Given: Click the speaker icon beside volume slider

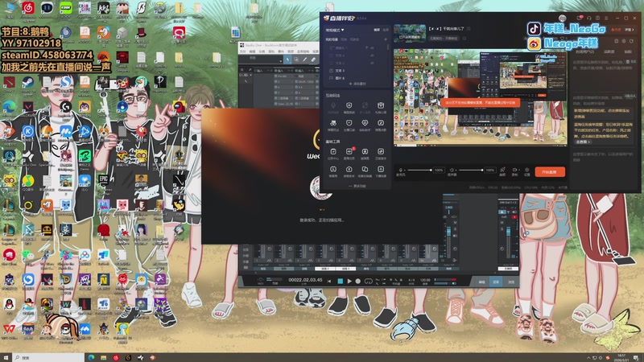Looking at the screenshot, I should pos(452,170).
